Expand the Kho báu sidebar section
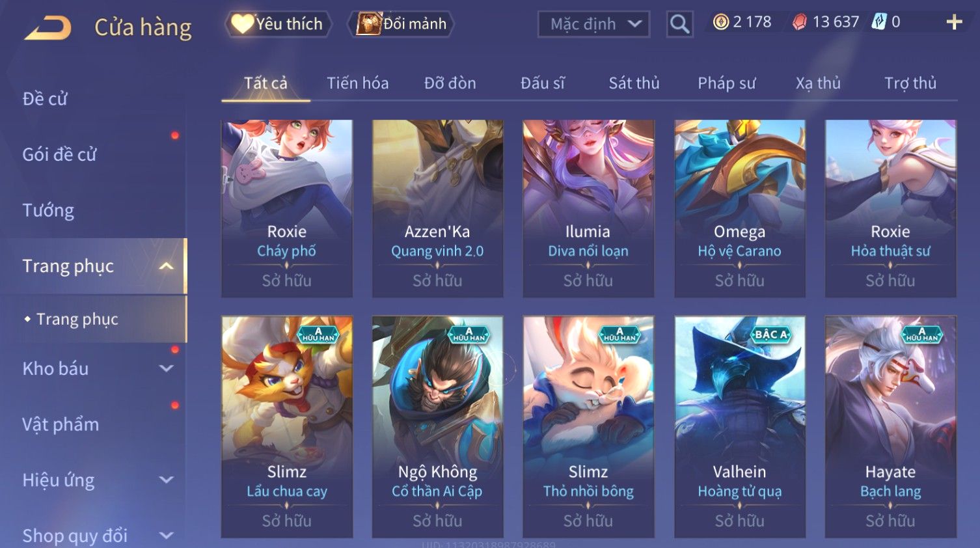Image resolution: width=980 pixels, height=548 pixels. coord(167,368)
